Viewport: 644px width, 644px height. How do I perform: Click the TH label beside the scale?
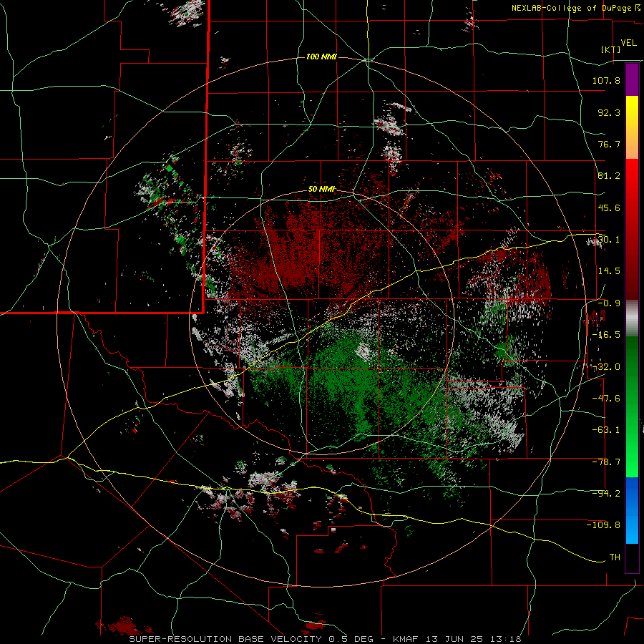(615, 557)
